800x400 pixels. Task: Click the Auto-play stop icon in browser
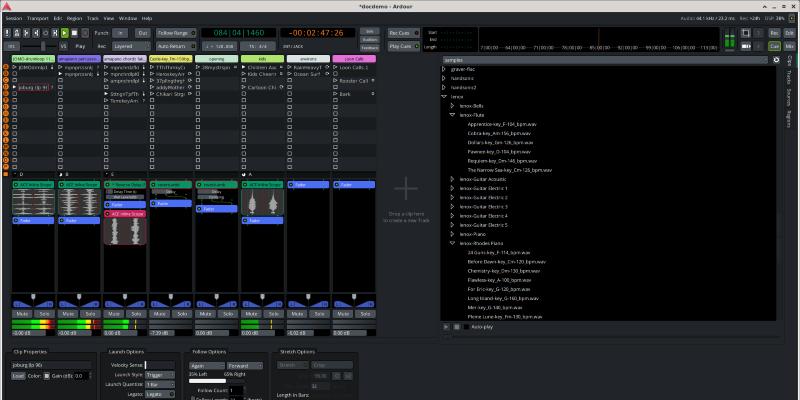click(458, 326)
